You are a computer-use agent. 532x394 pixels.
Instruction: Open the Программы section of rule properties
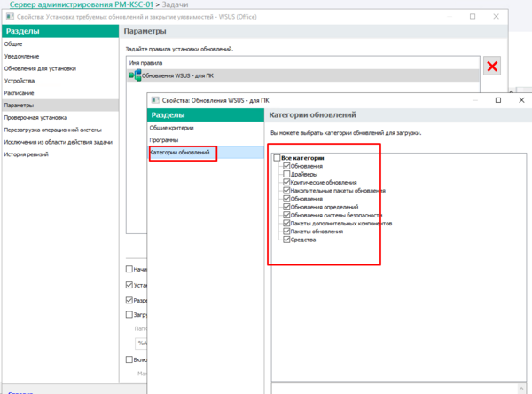pos(164,140)
